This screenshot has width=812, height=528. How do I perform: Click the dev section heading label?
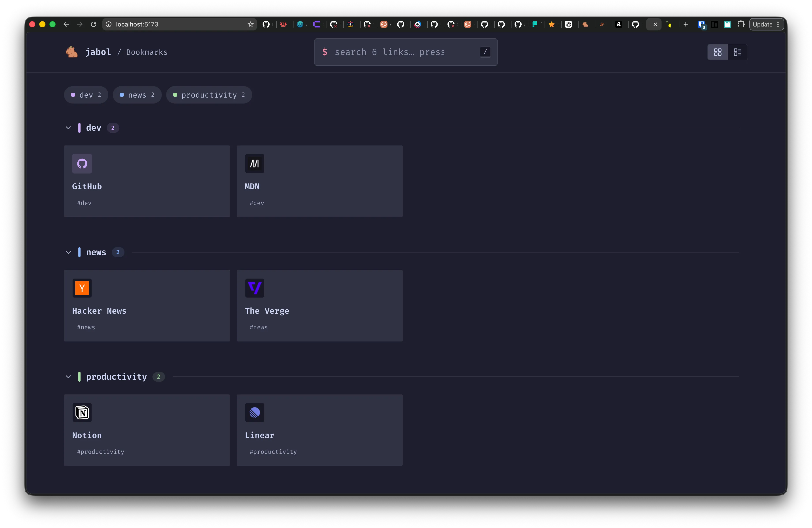coord(94,128)
